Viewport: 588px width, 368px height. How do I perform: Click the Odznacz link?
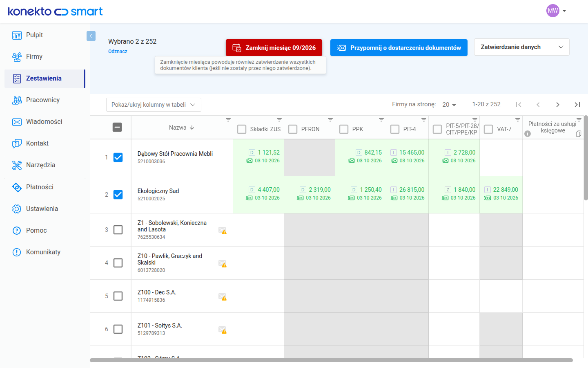[x=118, y=52]
